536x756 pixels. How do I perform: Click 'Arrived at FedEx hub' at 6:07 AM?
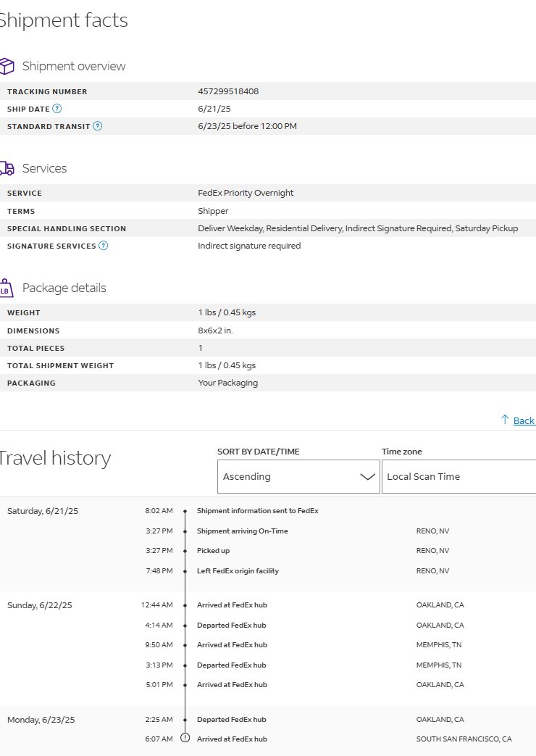click(232, 739)
